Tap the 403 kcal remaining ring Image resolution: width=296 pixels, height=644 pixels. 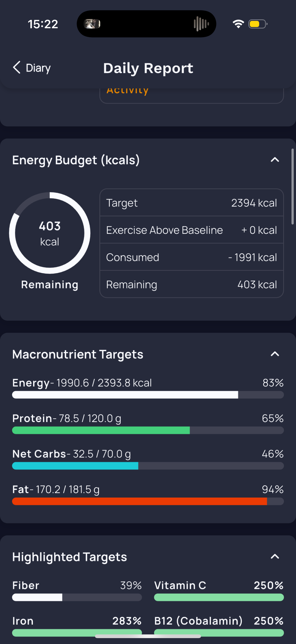point(50,233)
